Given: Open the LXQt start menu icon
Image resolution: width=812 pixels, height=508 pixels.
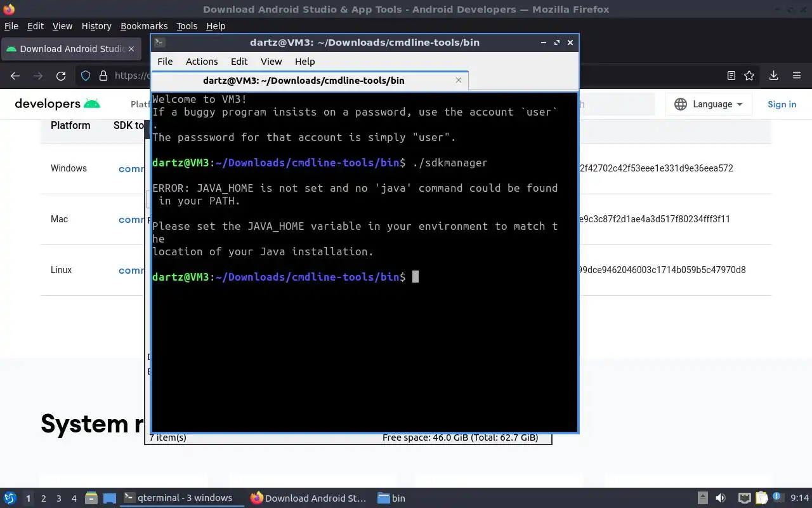Looking at the screenshot, I should tap(10, 498).
